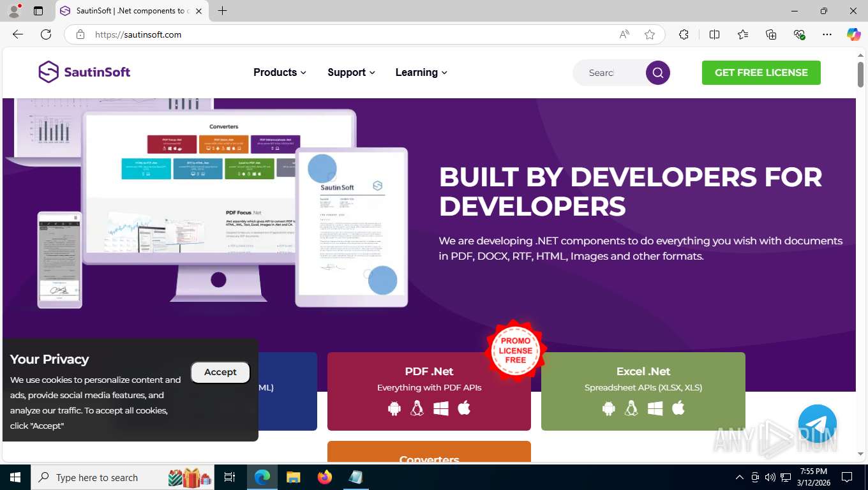
Task: Open the PDF .Net product card
Action: 429,391
